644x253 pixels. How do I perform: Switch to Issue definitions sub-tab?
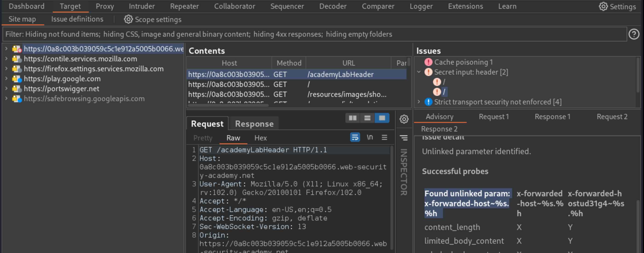click(x=77, y=19)
